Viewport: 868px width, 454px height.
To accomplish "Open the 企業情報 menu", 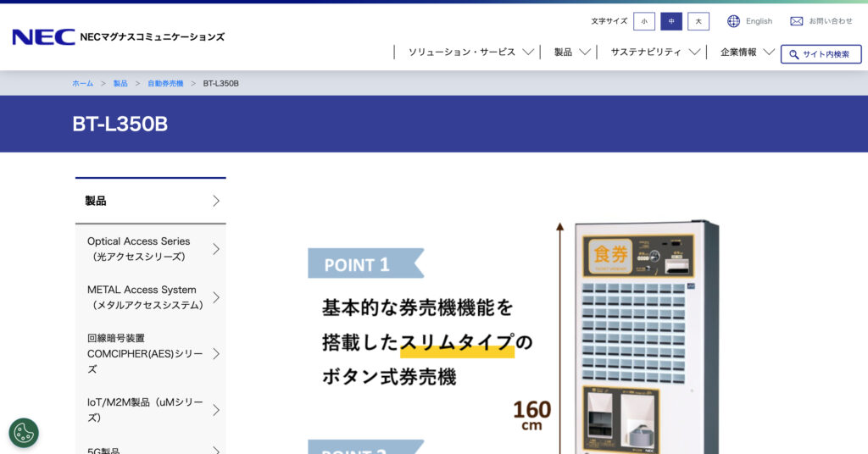I will pyautogui.click(x=738, y=52).
